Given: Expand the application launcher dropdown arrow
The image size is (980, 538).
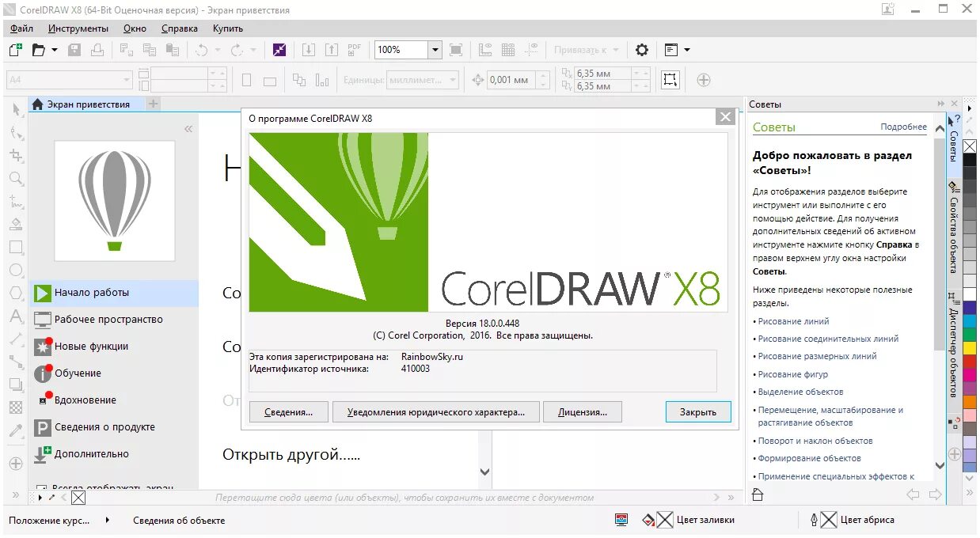Looking at the screenshot, I should coord(687,50).
